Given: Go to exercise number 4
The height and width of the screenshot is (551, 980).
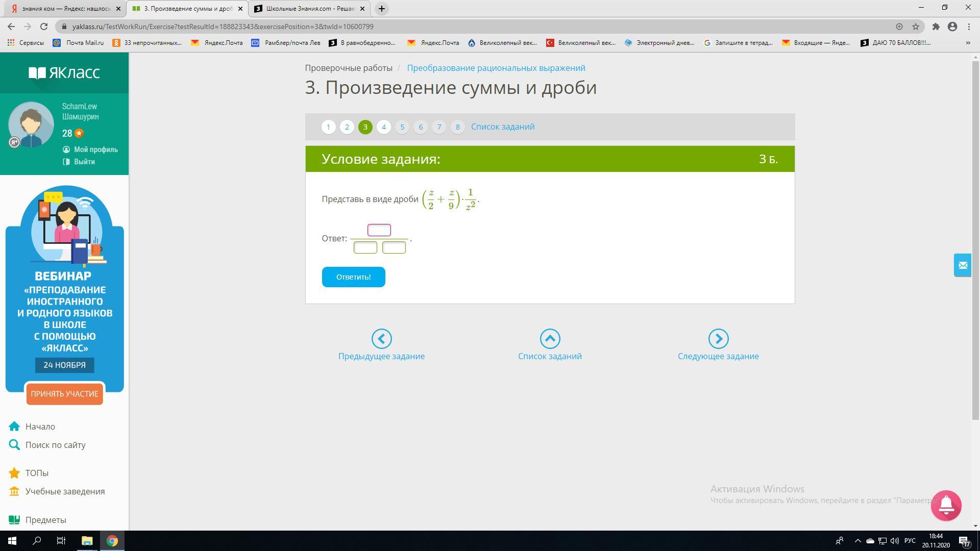Looking at the screenshot, I should pyautogui.click(x=384, y=127).
